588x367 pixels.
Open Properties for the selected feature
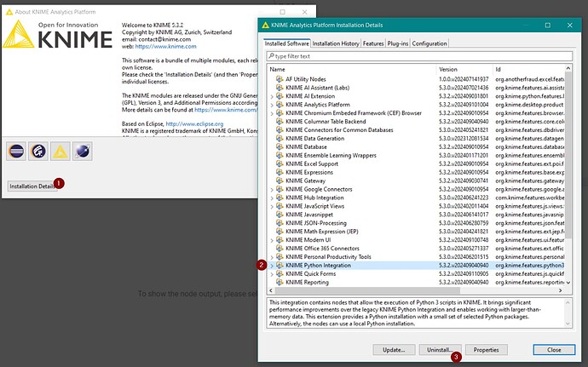[486, 350]
